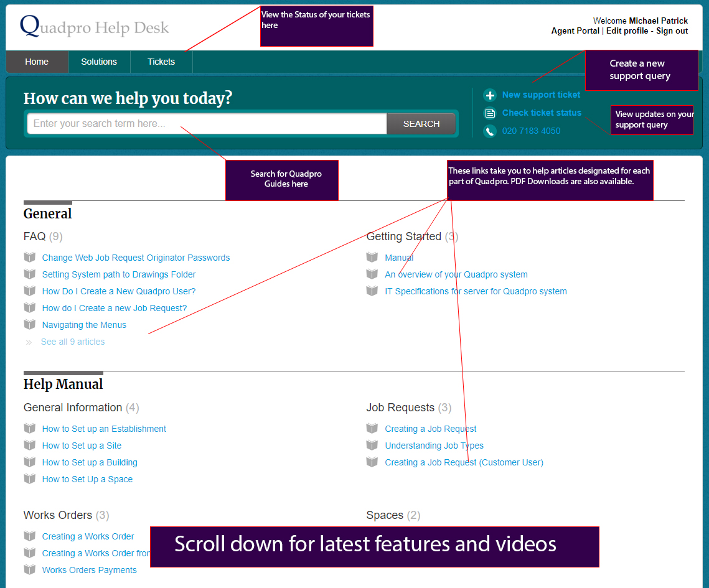Screen dimensions: 709x588
Task: Open IT Specifications for server for Quadpro system
Action: click(x=476, y=291)
